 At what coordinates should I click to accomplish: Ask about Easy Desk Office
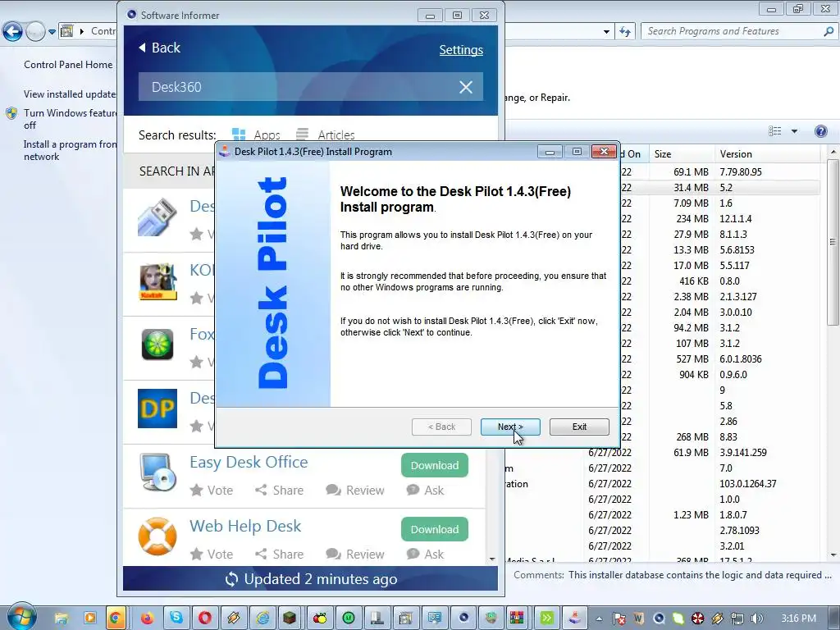(x=425, y=491)
